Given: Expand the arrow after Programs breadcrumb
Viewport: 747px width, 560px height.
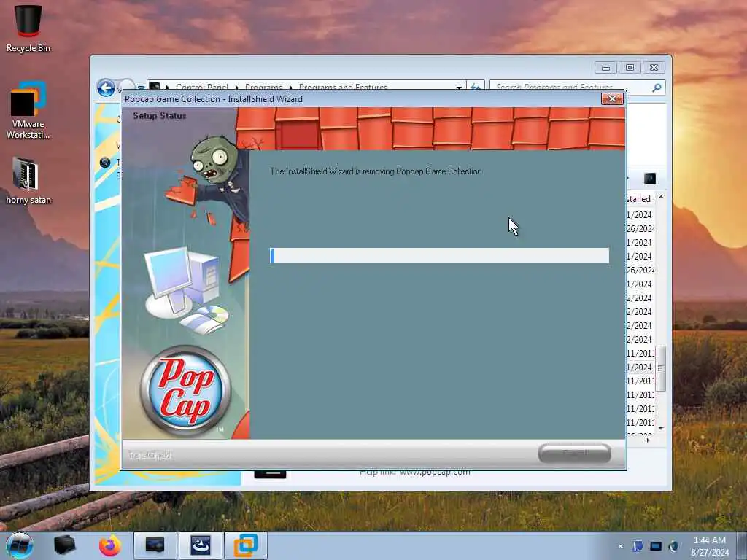Looking at the screenshot, I should click(290, 87).
